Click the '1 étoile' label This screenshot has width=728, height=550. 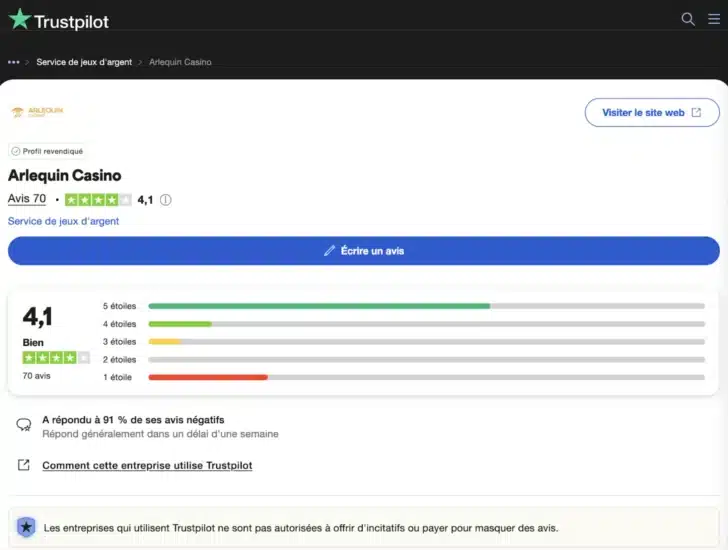tap(117, 377)
